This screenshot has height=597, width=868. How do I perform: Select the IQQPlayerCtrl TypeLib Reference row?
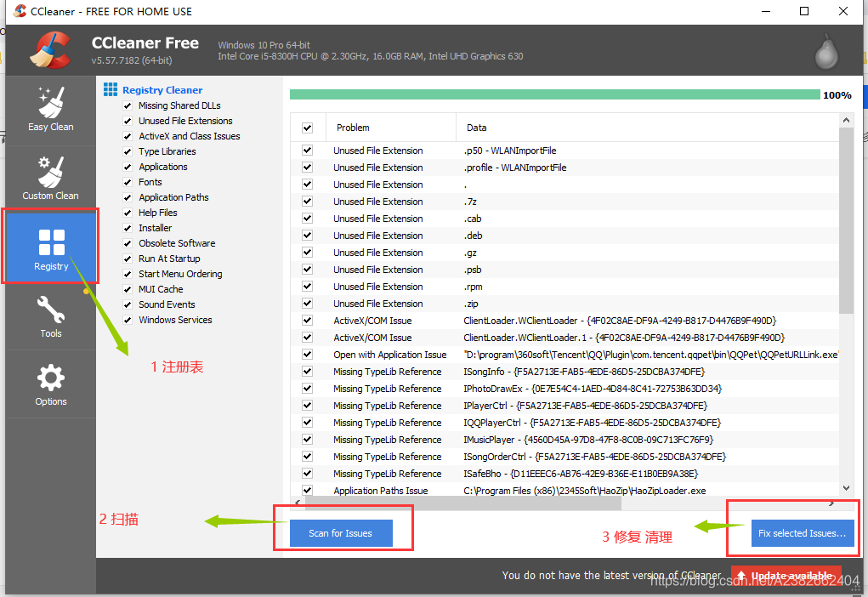[x=564, y=423]
